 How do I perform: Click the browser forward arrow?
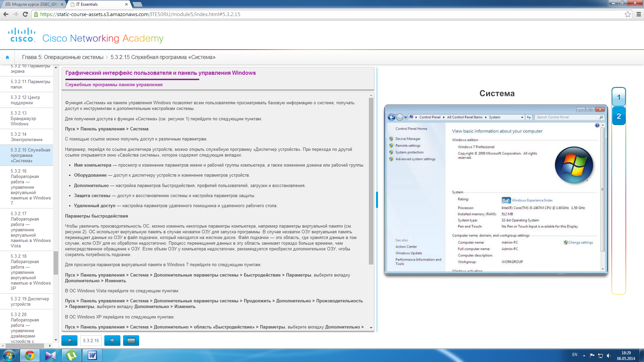coord(15,14)
